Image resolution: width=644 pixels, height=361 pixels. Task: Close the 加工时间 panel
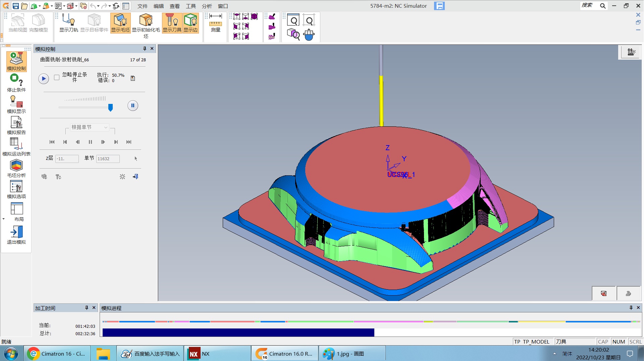click(94, 308)
